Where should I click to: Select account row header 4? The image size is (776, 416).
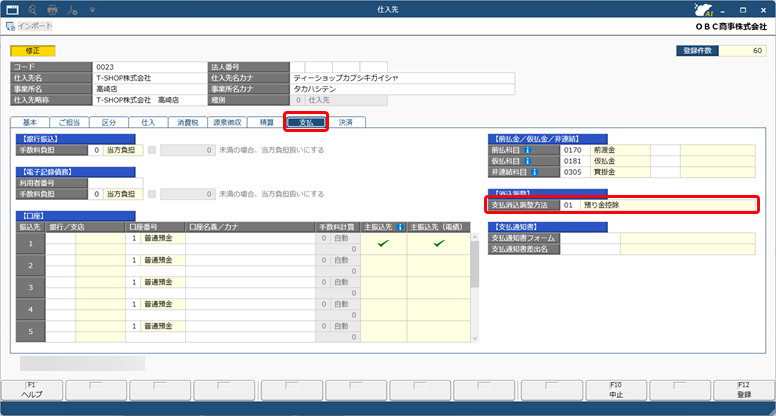click(30, 310)
